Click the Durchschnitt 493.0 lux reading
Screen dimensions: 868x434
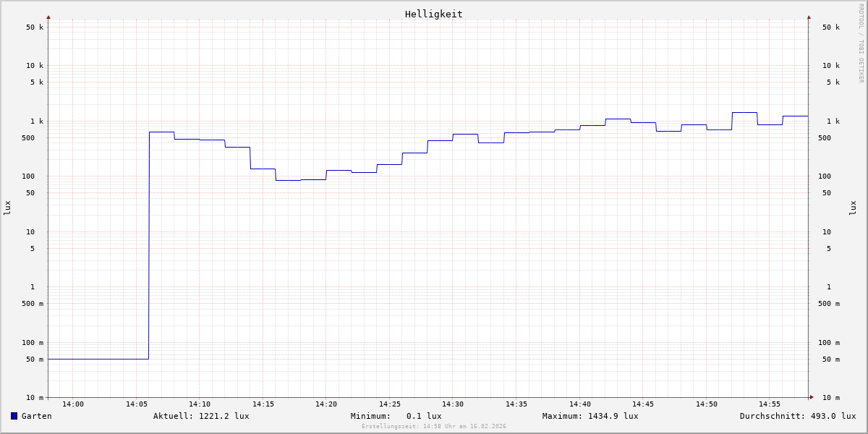797,416
